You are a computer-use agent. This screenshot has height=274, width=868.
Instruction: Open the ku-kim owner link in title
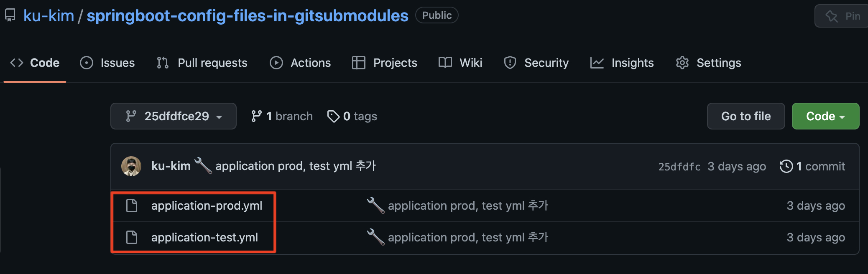[49, 16]
